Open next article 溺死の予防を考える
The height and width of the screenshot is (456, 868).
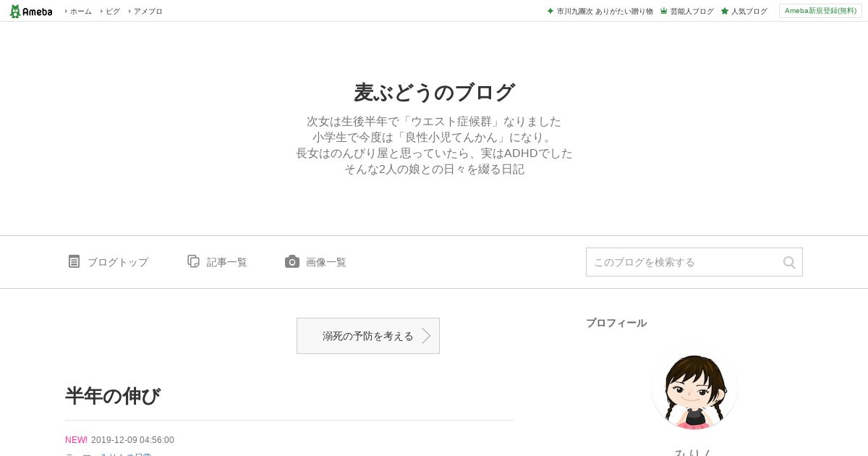[368, 336]
